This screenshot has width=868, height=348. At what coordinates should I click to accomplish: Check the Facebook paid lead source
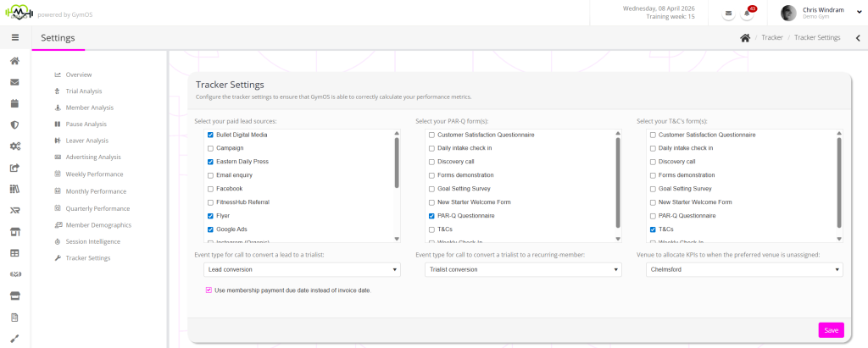(210, 188)
